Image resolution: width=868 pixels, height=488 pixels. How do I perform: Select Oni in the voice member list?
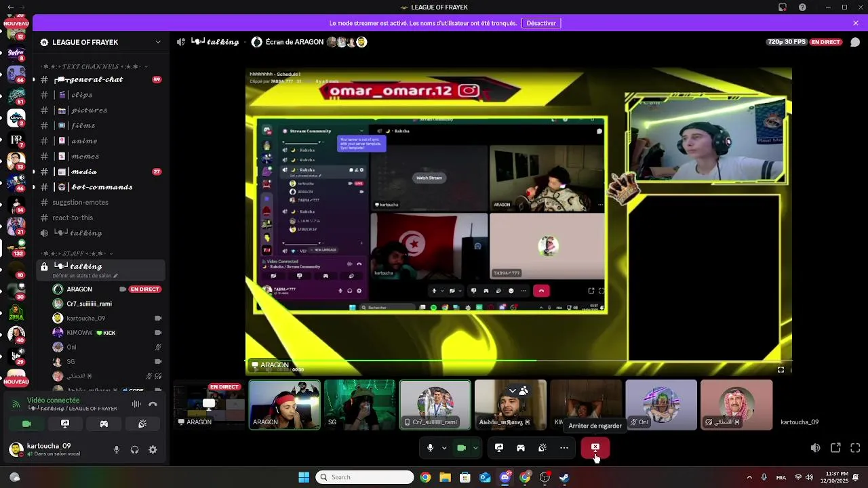108,347
